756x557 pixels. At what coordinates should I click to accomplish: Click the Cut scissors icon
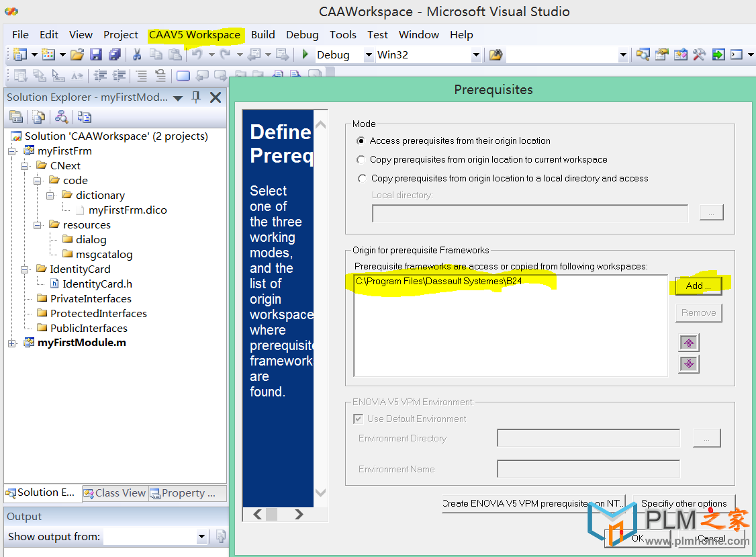point(137,54)
